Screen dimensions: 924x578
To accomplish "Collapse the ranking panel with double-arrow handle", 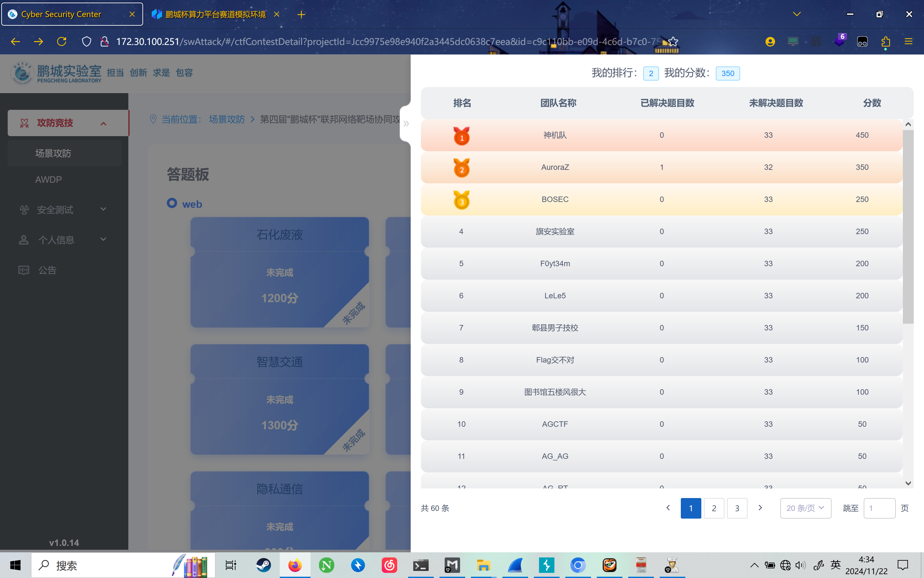I will coord(406,124).
